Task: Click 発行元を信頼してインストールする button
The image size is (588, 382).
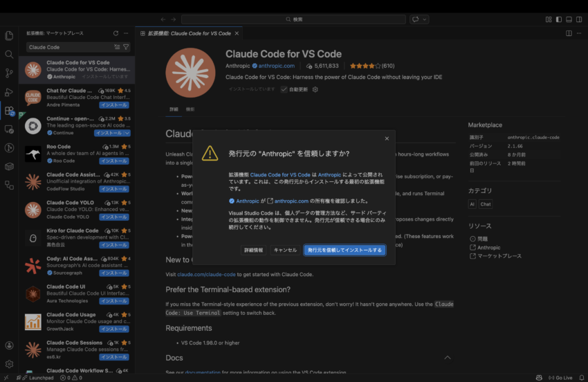Action: (344, 250)
